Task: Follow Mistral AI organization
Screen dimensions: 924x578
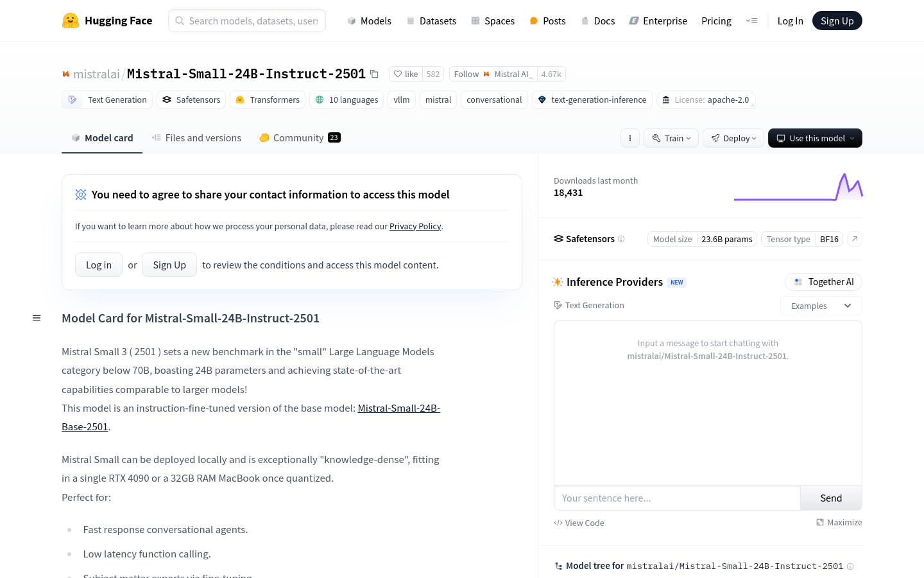Action: [493, 74]
